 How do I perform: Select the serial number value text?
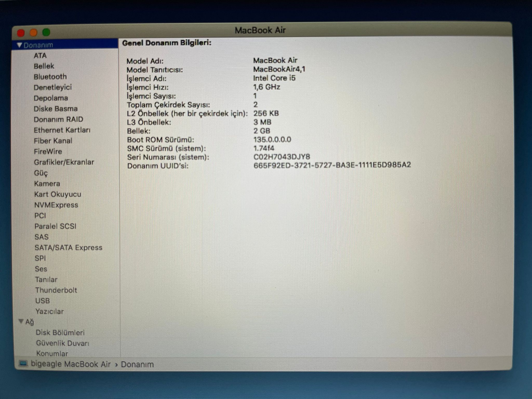click(282, 157)
